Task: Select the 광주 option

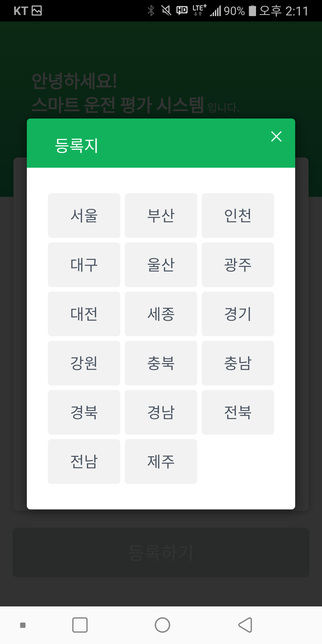Action: tap(238, 265)
